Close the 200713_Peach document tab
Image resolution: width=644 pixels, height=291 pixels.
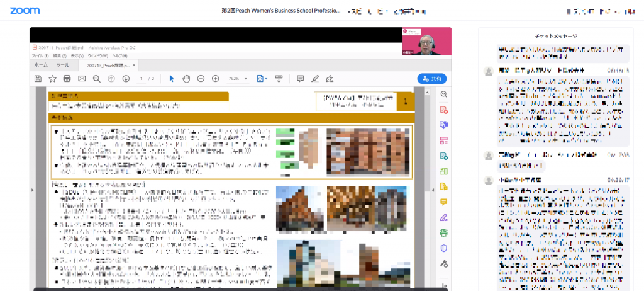tap(134, 66)
